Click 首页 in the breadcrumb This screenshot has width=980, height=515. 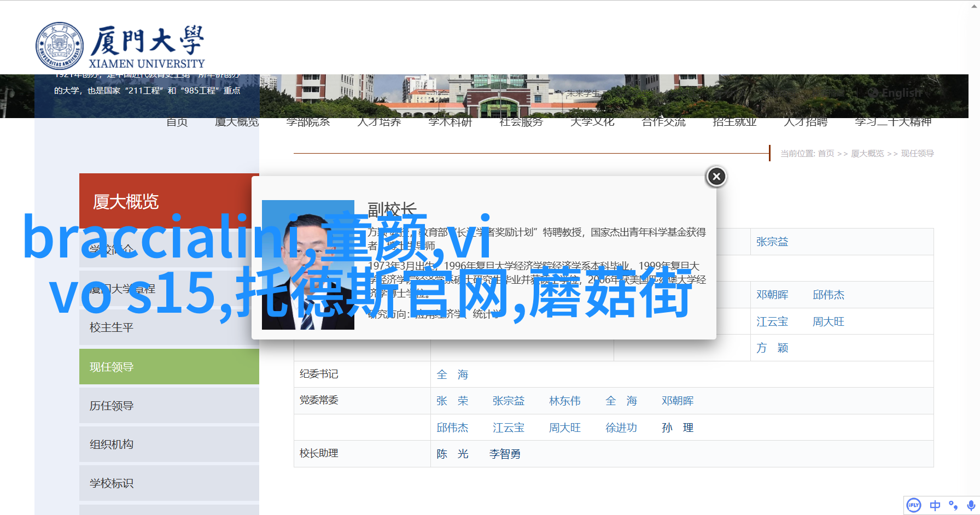point(826,154)
